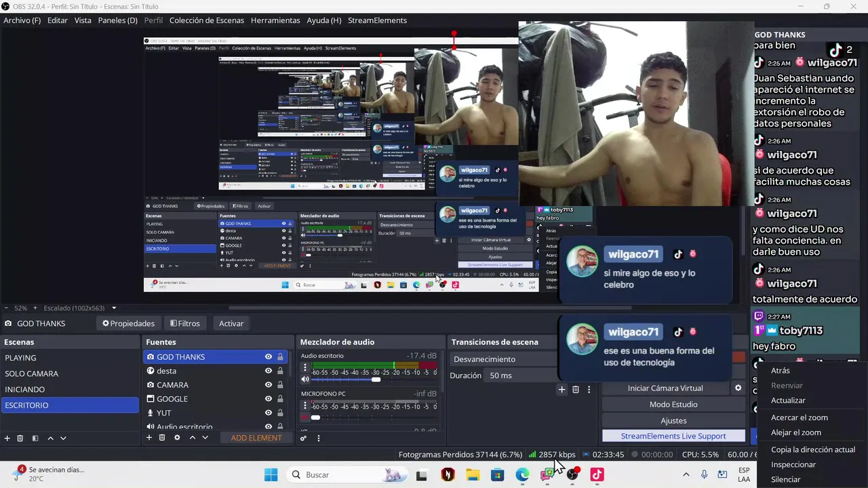Remove the selected source with the Fuentes trash icon
868x488 pixels.
click(162, 438)
